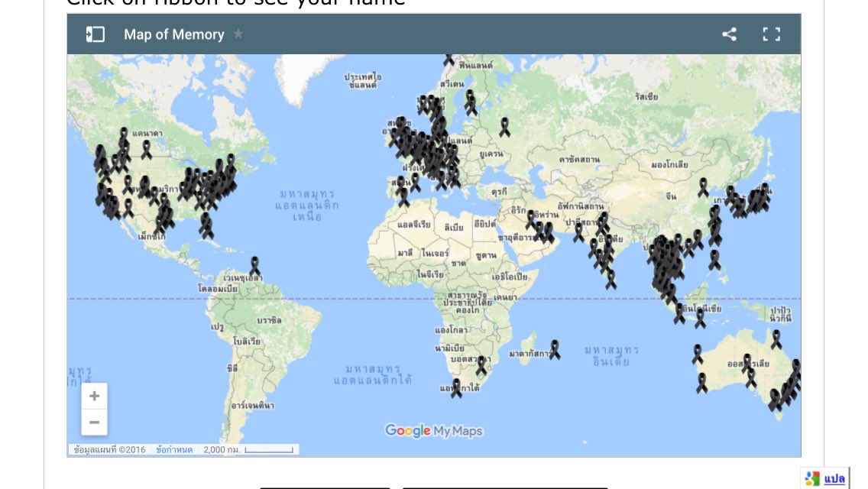
Task: Open map in fullscreen view
Action: point(771,34)
